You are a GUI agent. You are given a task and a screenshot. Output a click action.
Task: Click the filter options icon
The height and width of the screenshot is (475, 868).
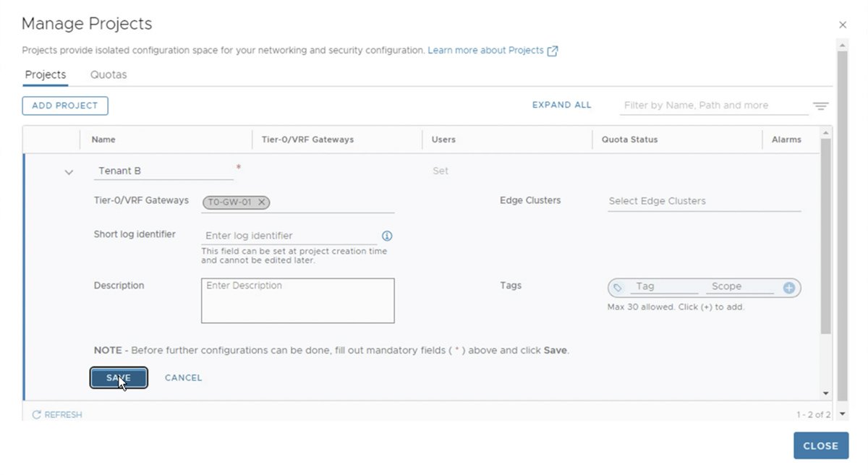pyautogui.click(x=820, y=106)
